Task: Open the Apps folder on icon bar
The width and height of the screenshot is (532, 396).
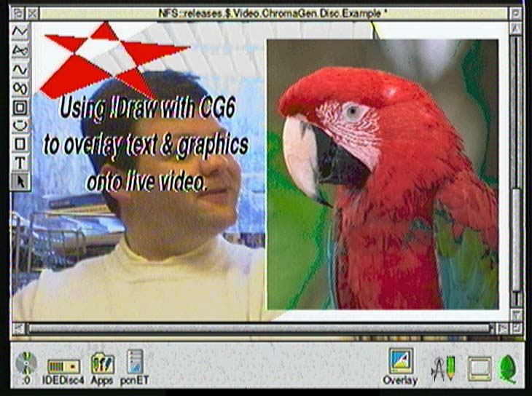Action: point(102,364)
